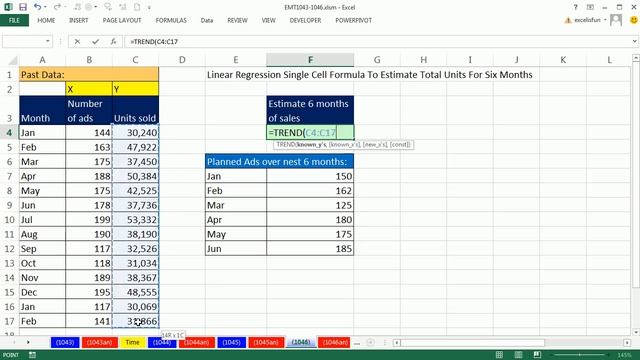640x360 pixels.
Task: Click the macro recording icon in status bar
Action: 32,355
